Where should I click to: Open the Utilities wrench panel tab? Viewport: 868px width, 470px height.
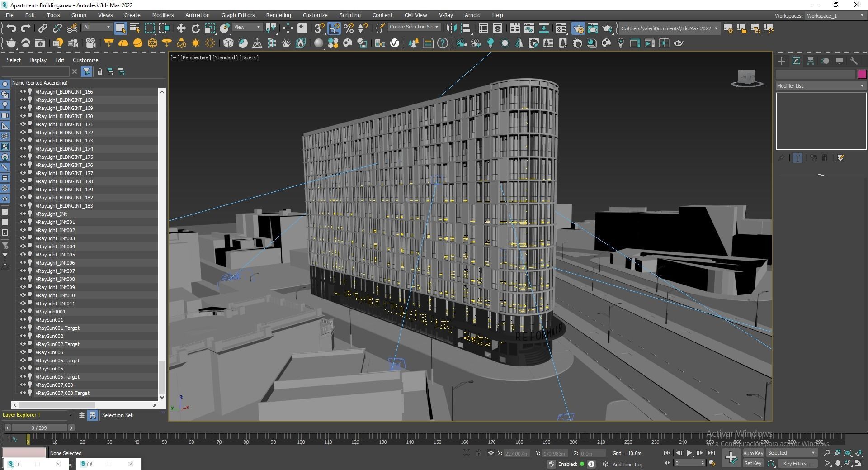click(x=854, y=61)
